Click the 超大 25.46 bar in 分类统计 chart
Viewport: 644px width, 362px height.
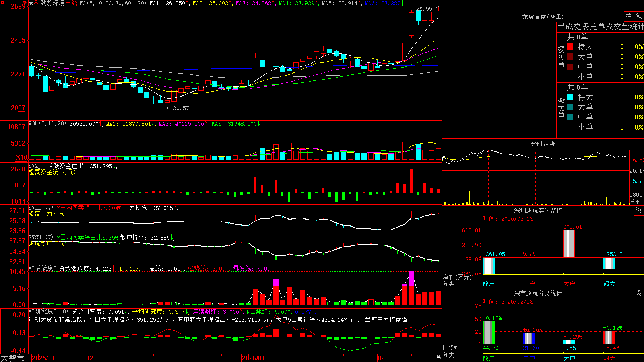click(609, 338)
